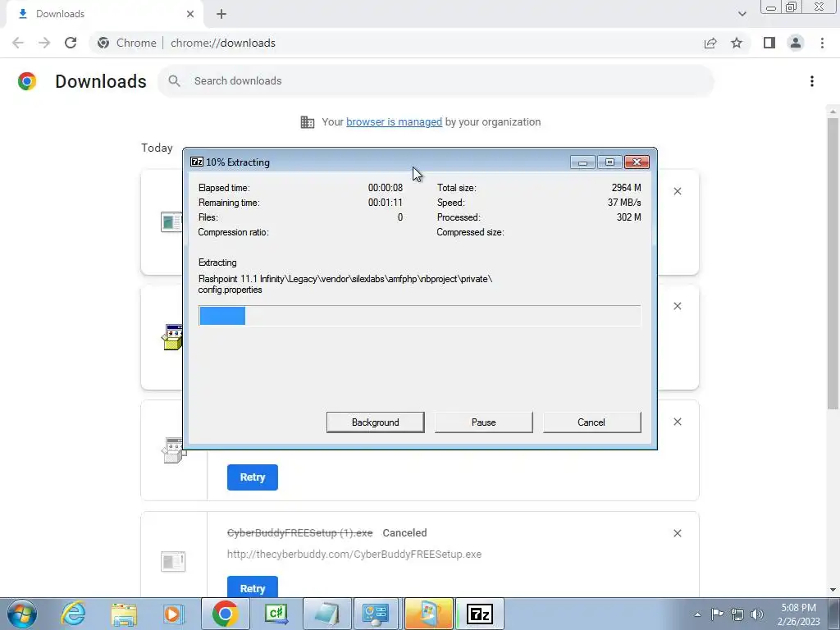The height and width of the screenshot is (630, 840).
Task: Close the Downloads tab
Action: click(189, 14)
